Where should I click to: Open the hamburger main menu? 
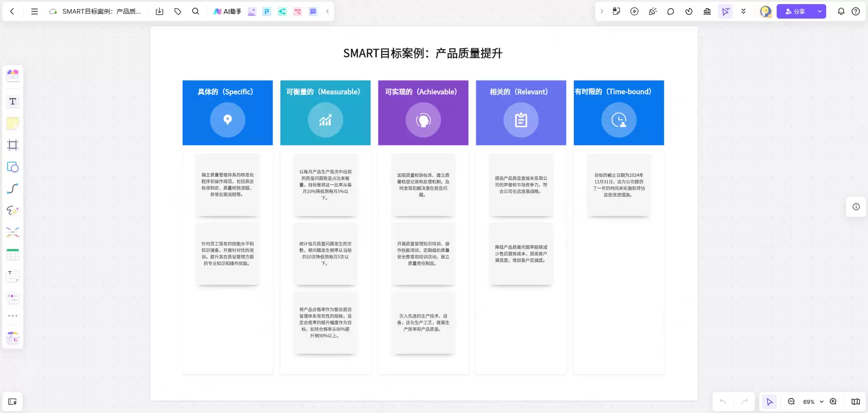point(35,11)
